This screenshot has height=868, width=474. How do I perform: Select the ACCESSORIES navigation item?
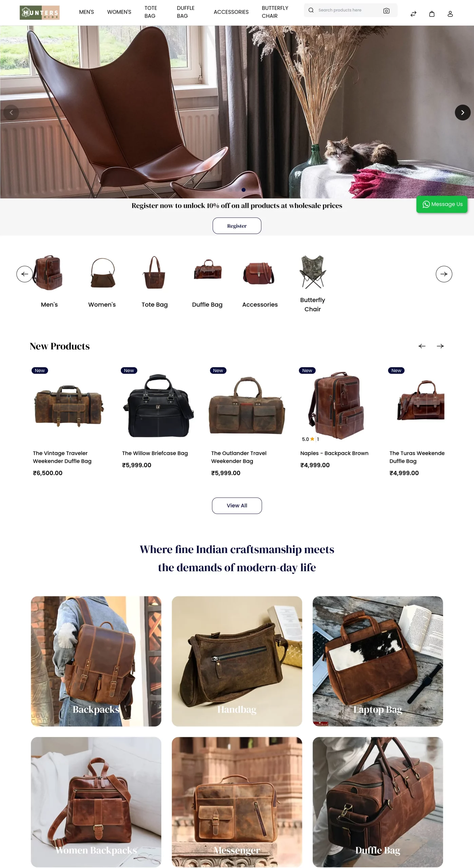pos(231,12)
